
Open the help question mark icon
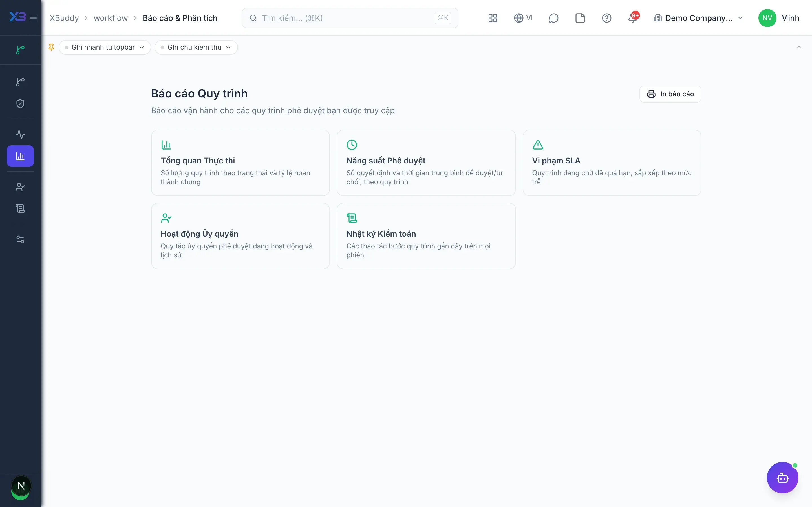[606, 18]
